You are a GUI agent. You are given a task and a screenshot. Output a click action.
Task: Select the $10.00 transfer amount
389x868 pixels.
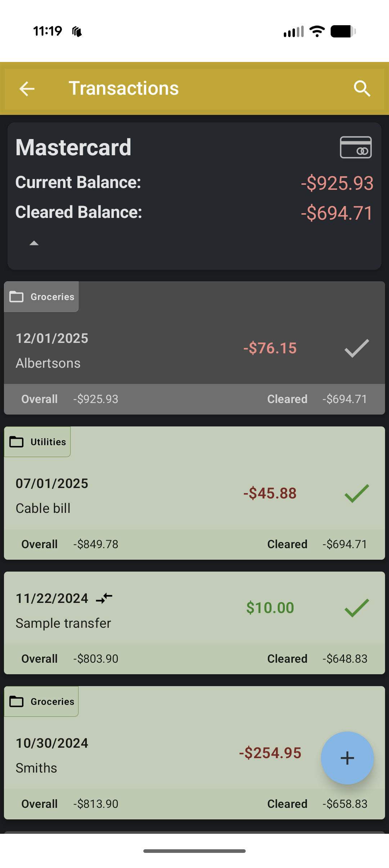[270, 608]
